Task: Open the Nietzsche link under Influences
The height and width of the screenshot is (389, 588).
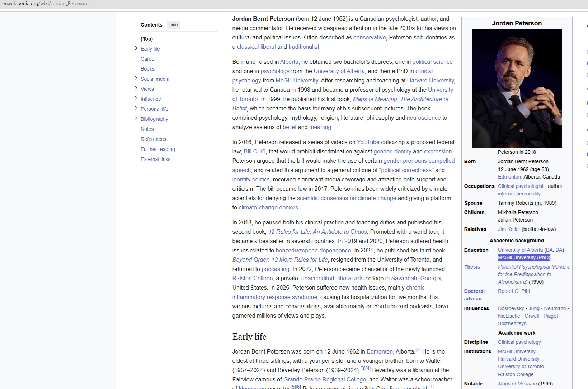Action: (509, 316)
